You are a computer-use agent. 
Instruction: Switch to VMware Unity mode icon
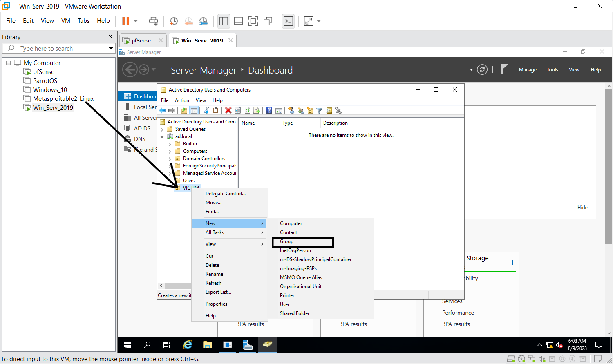[268, 21]
